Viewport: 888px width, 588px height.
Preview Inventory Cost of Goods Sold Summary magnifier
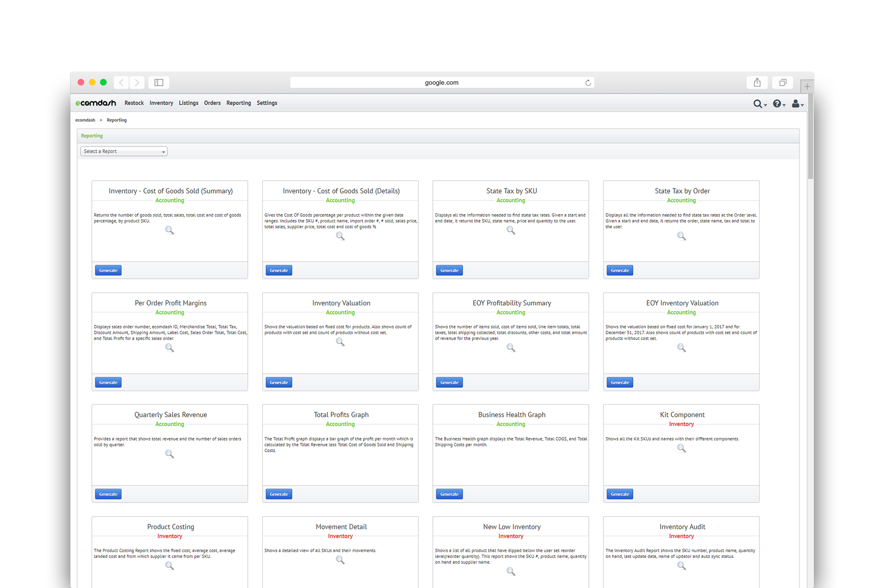tap(170, 230)
